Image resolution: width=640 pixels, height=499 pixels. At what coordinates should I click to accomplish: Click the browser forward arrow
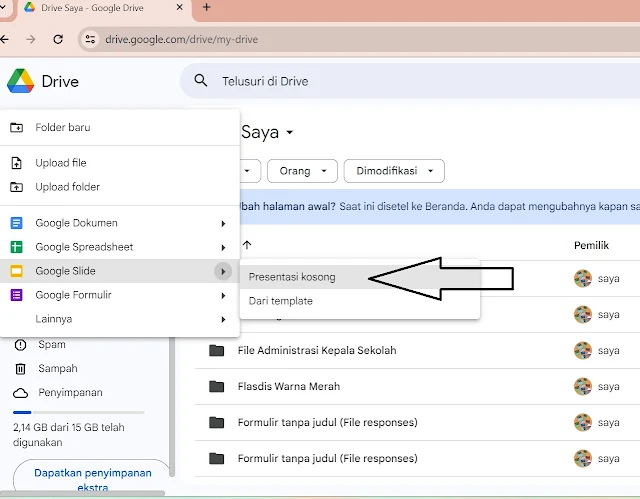[x=31, y=39]
